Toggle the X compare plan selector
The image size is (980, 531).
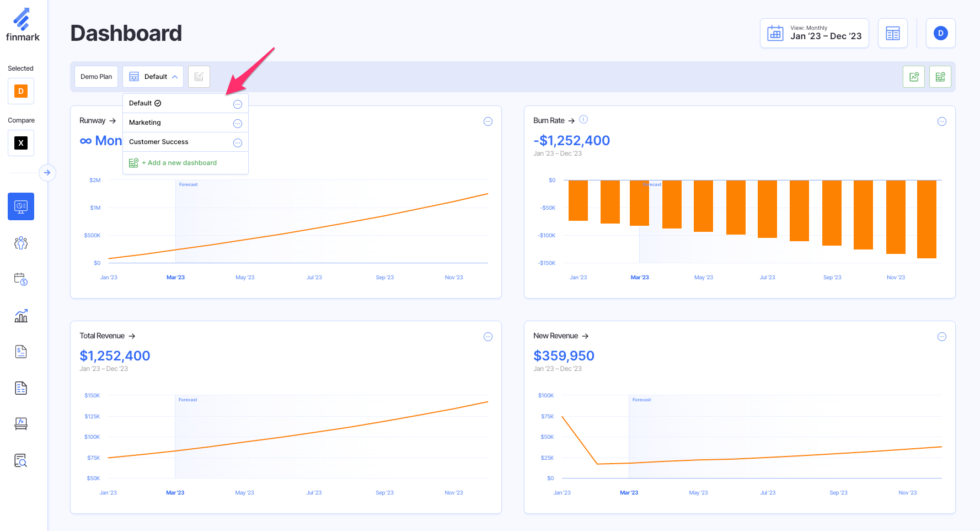click(x=20, y=143)
